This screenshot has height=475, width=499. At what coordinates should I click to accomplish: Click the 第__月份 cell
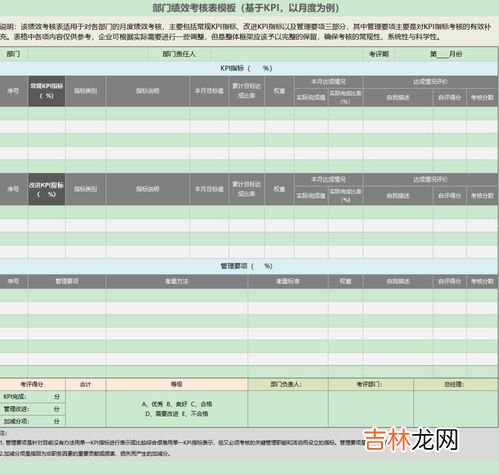446,54
